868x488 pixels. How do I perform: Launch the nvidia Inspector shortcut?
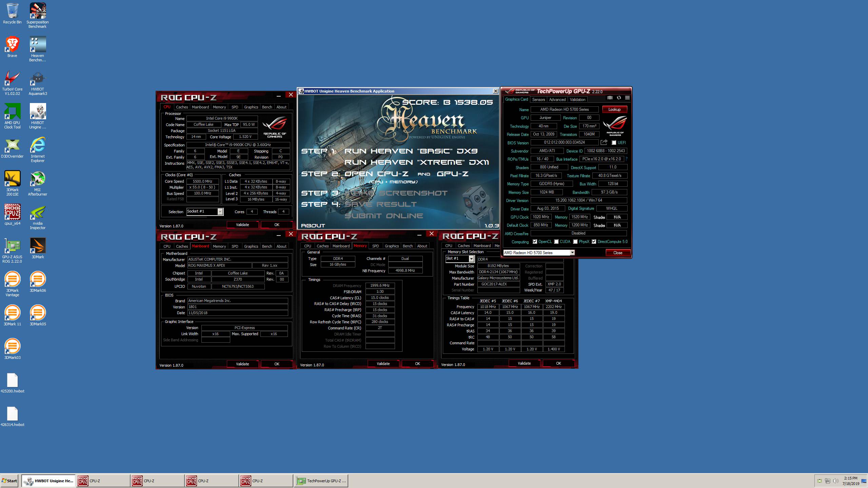tap(38, 217)
